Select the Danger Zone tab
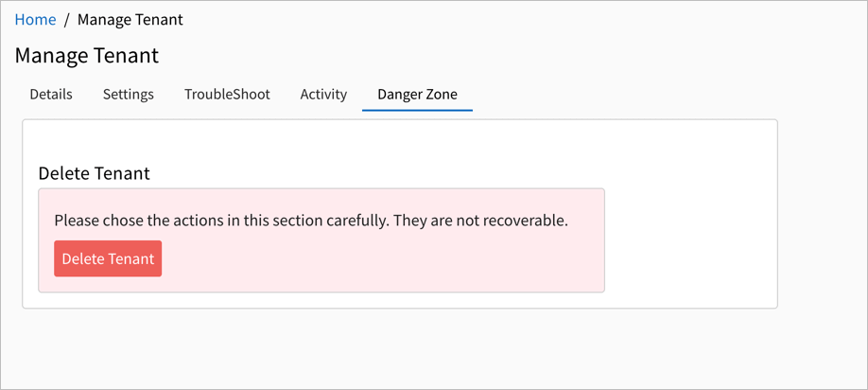868x390 pixels. pyautogui.click(x=417, y=95)
